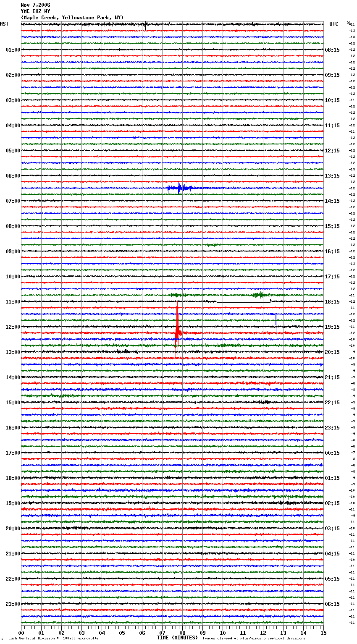Select the "11:00" MST row label
Image resolution: width=357 pixels, height=644 pixels.
click(x=13, y=302)
